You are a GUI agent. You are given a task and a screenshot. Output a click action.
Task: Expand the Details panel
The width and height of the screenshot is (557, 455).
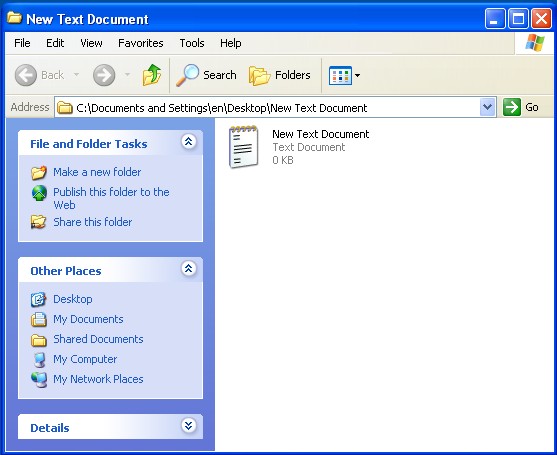coord(189,426)
